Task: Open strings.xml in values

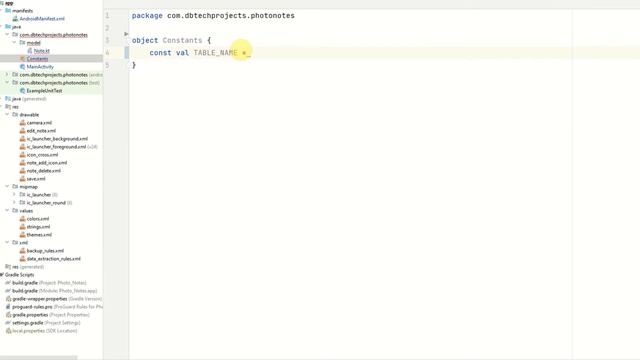Action: [x=38, y=227]
